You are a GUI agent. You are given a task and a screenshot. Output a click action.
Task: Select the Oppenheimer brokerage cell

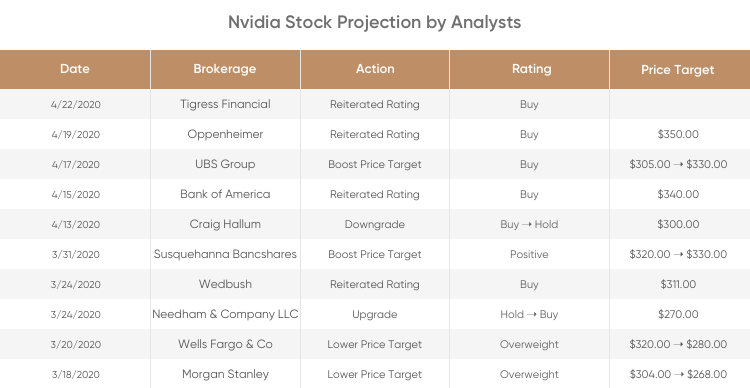pyautogui.click(x=225, y=134)
